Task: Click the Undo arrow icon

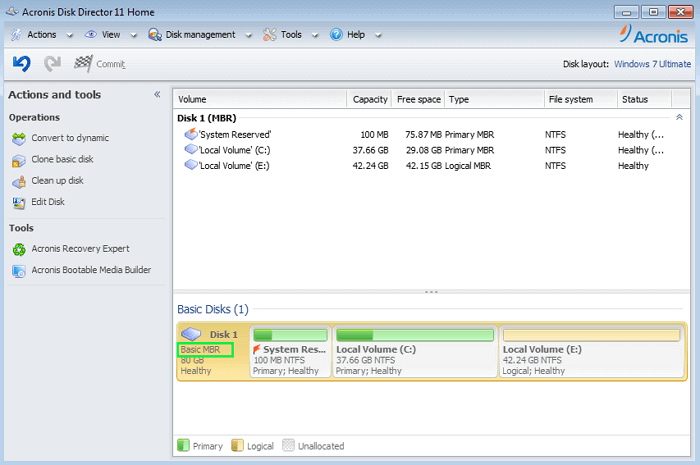Action: point(21,64)
